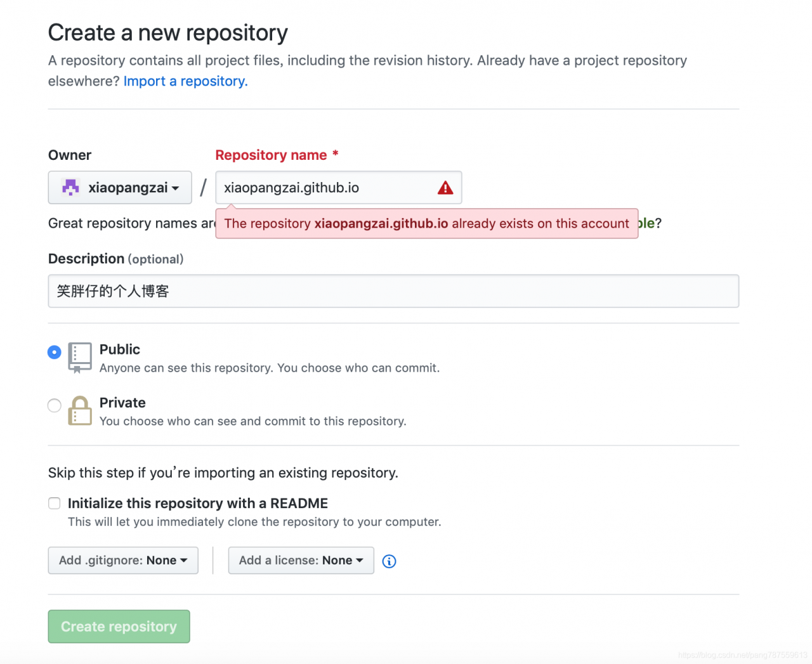Click into the Description text field
Viewport: 812px width, 664px height.
pos(393,291)
